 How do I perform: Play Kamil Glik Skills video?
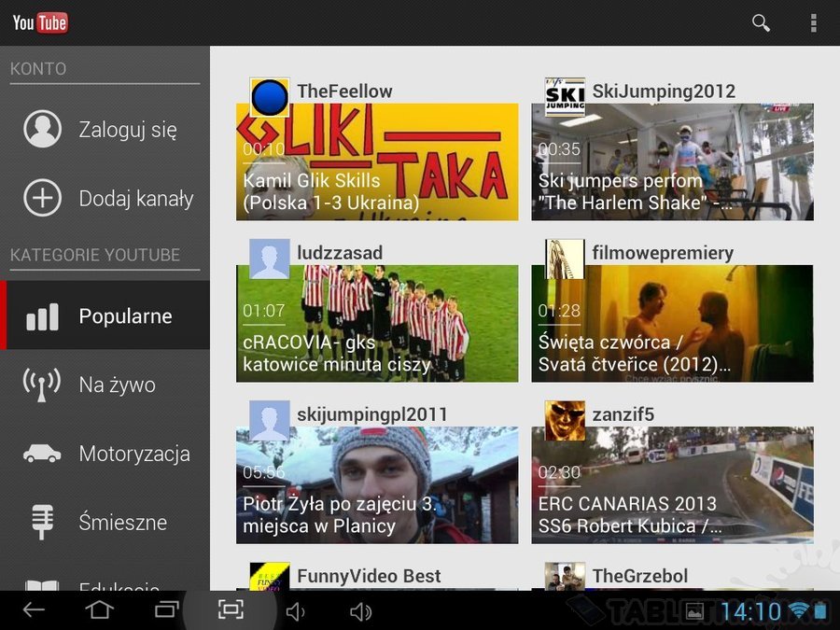click(x=377, y=161)
